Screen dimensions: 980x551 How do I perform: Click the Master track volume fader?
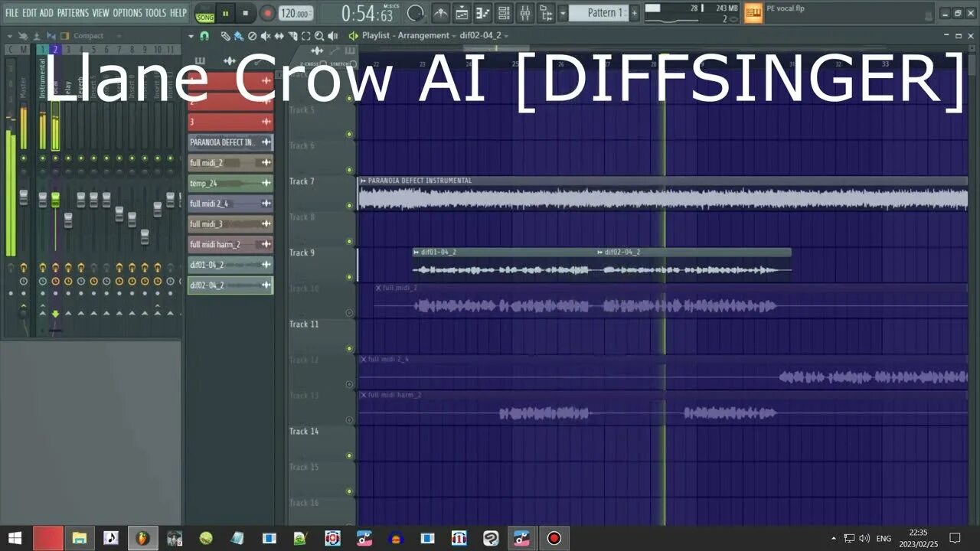pyautogui.click(x=23, y=197)
